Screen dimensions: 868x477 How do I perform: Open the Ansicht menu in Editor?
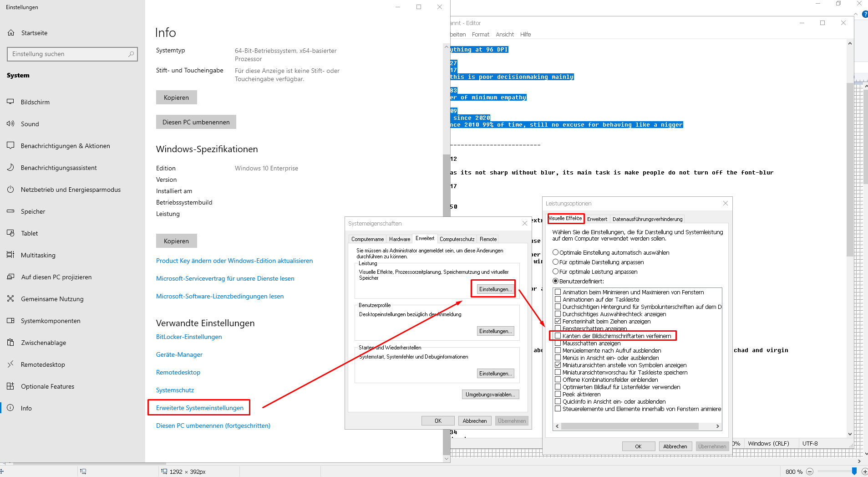[x=505, y=35]
